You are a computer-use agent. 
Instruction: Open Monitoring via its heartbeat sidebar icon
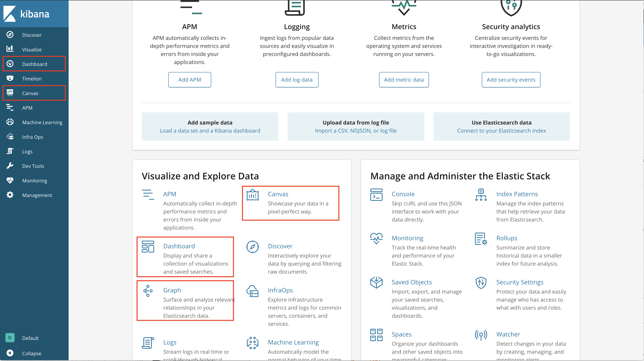tap(10, 180)
